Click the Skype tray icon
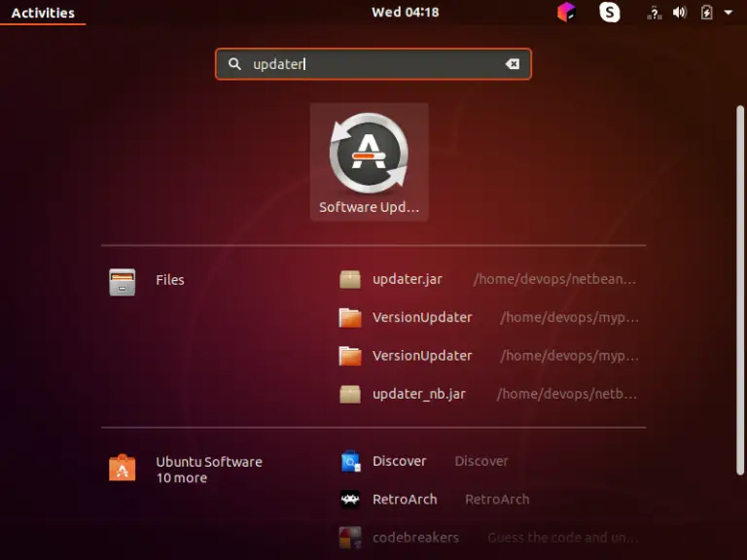747x560 pixels. pyautogui.click(x=610, y=13)
